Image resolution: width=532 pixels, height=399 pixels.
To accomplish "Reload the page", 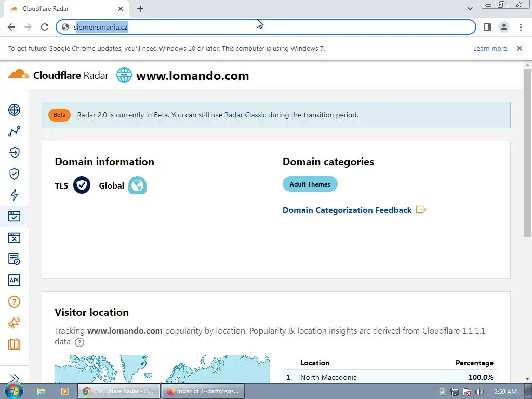I will [45, 27].
